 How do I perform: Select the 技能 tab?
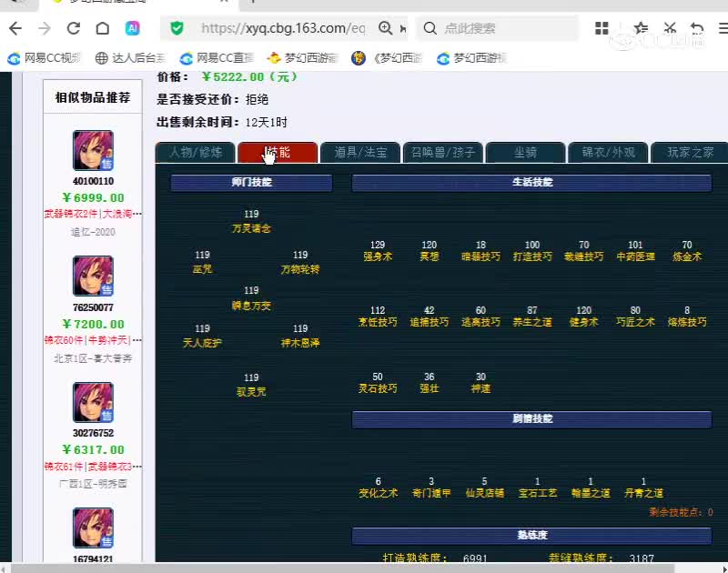coord(278,153)
